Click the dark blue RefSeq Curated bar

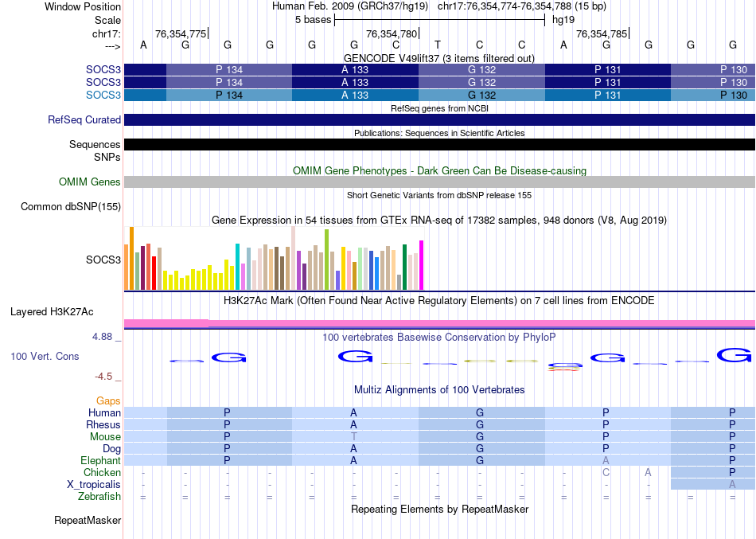tap(439, 119)
